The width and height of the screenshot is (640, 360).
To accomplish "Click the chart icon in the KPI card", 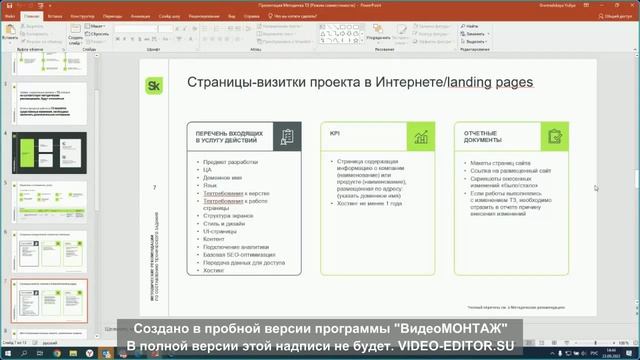I will (421, 136).
